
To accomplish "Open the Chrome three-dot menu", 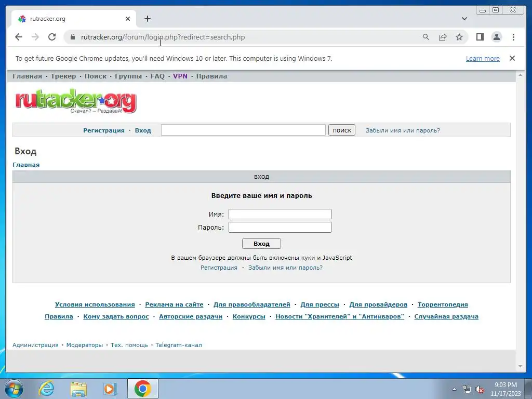I will click(x=513, y=37).
